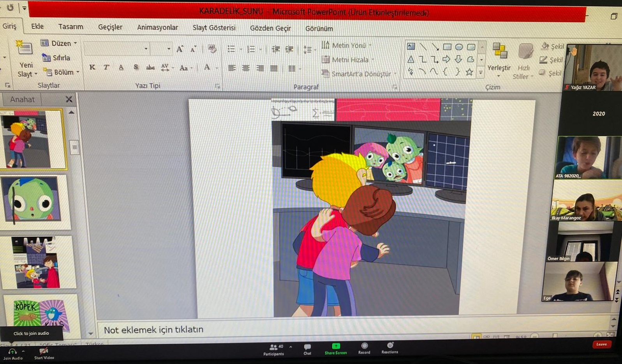Decrease the list indent level
The image size is (622, 364).
[276, 49]
